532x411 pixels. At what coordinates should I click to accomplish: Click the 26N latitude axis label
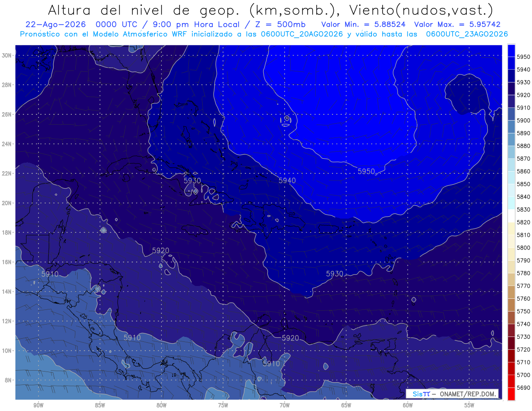click(7, 114)
